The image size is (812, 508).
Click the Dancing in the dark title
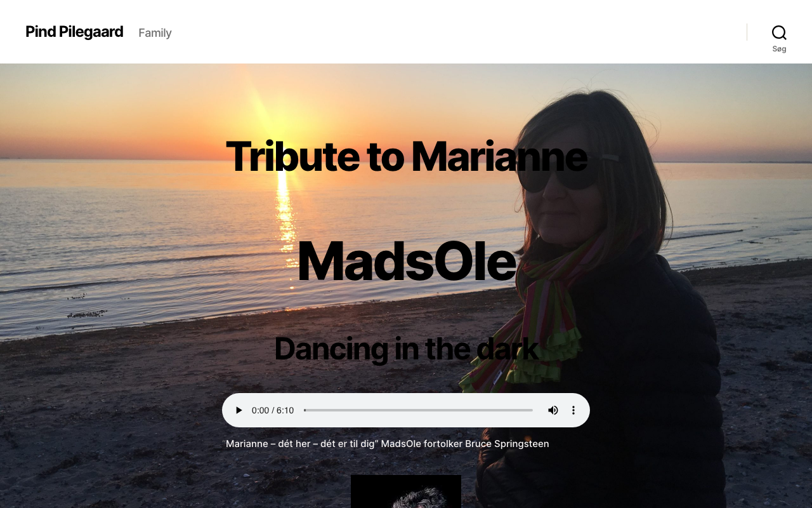(406, 349)
